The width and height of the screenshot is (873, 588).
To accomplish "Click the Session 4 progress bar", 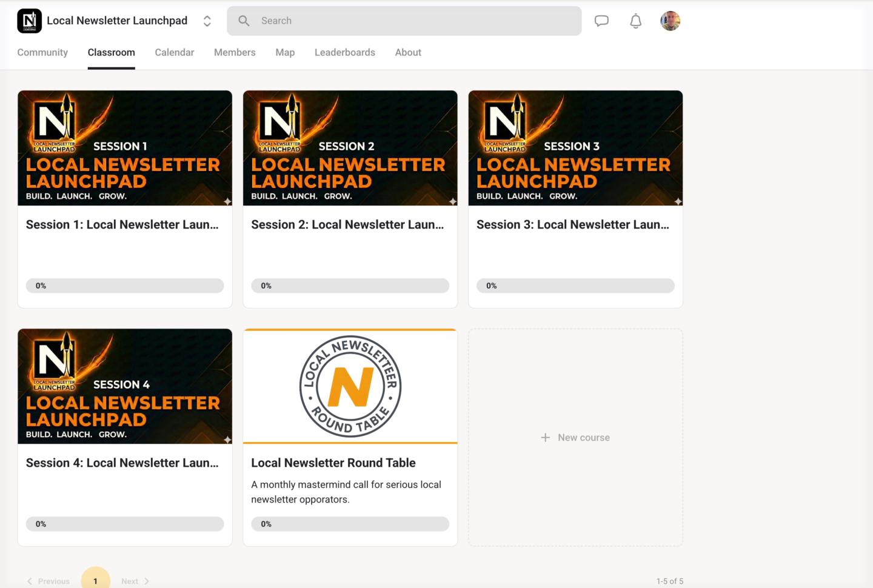I will pos(125,524).
